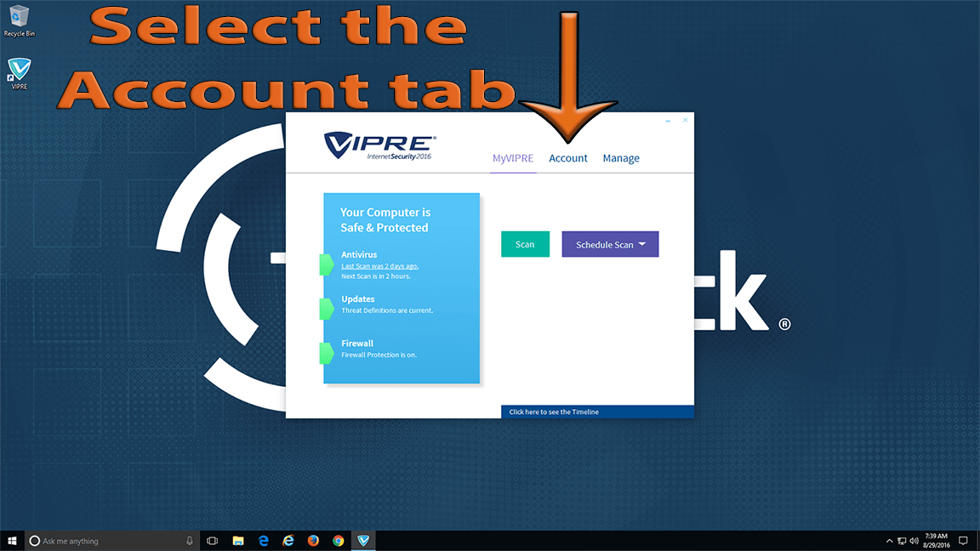Expand the Schedule Scan dropdown
This screenshot has height=551, width=980.
[x=610, y=244]
